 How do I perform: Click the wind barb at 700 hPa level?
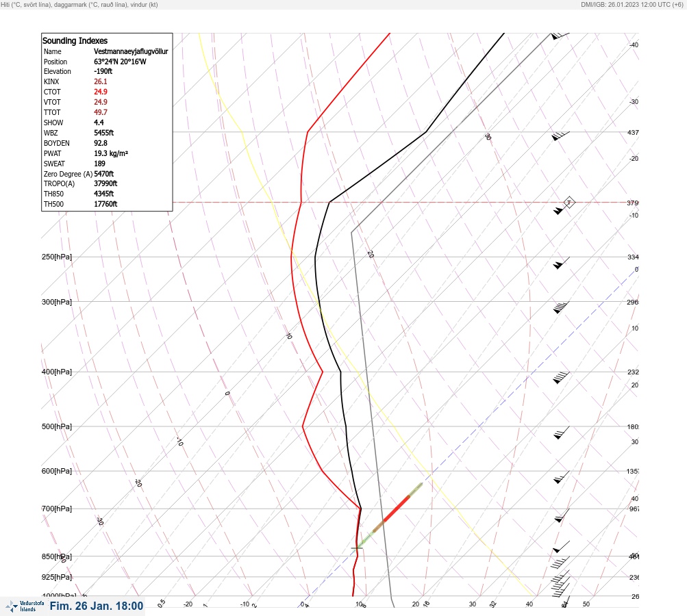pyautogui.click(x=562, y=515)
